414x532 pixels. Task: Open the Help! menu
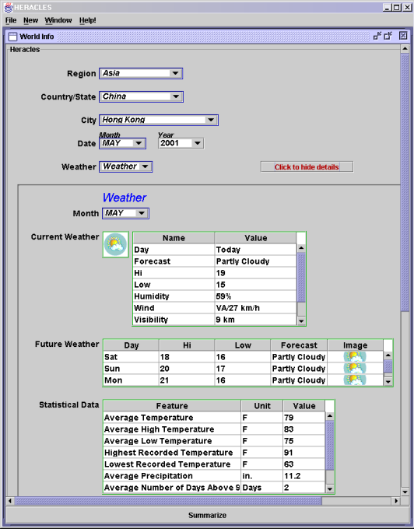tap(88, 20)
